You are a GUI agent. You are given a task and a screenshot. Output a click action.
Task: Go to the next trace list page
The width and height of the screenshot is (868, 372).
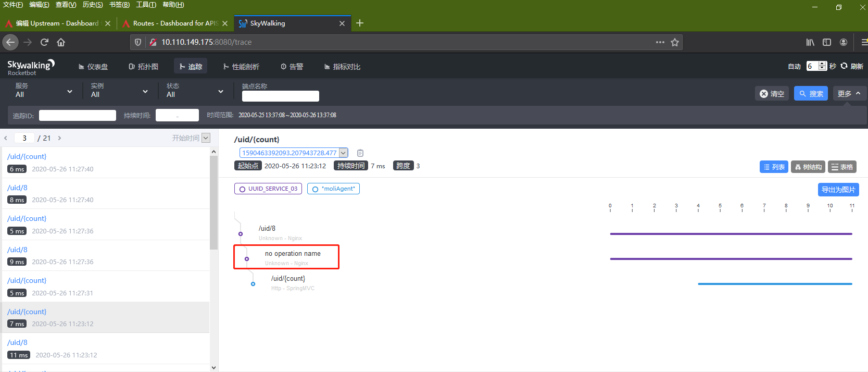click(59, 138)
